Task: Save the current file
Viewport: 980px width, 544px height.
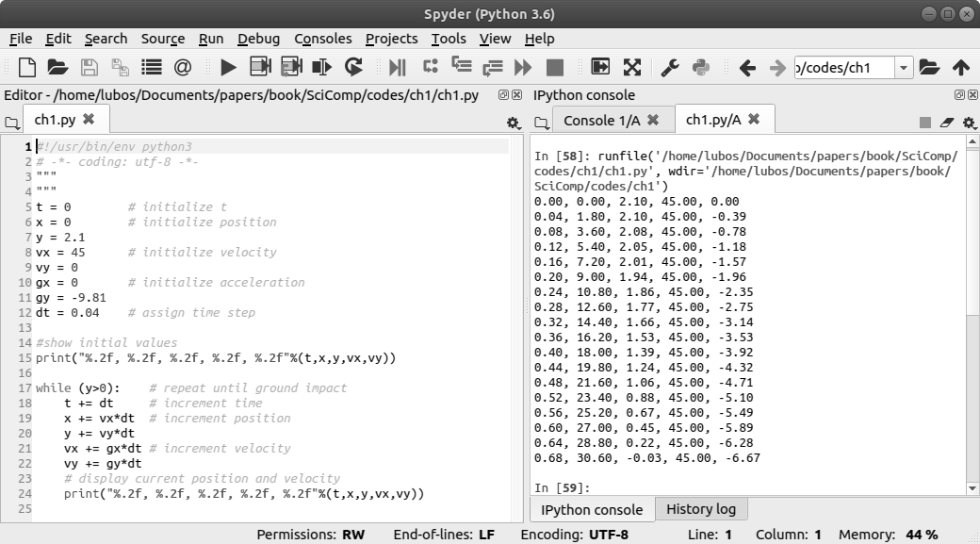Action: [x=90, y=67]
